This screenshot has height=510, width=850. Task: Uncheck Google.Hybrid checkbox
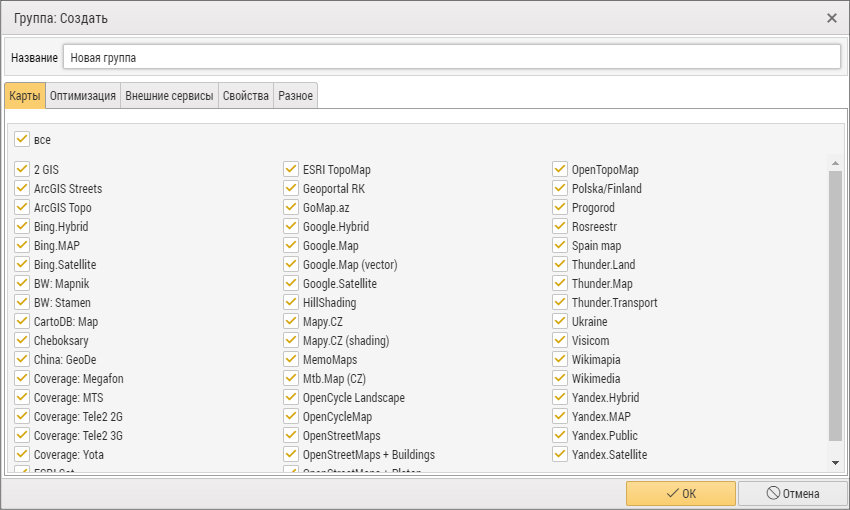click(x=291, y=226)
